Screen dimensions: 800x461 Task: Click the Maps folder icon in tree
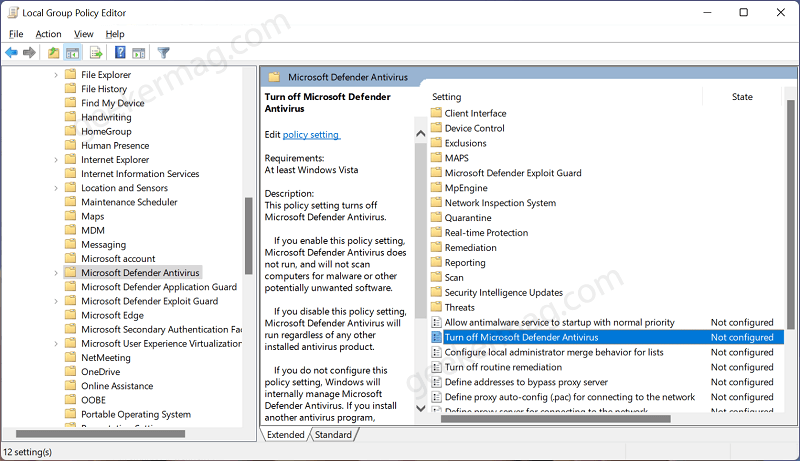pos(70,216)
